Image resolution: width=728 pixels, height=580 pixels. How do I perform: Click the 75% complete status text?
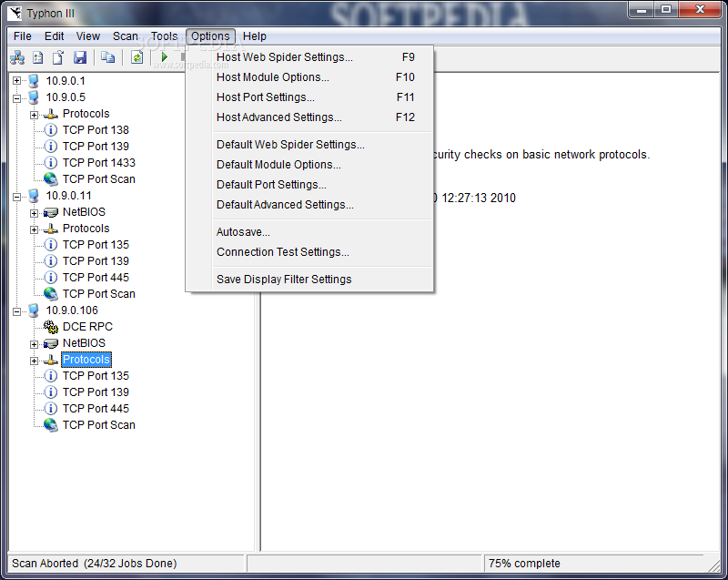(x=524, y=564)
